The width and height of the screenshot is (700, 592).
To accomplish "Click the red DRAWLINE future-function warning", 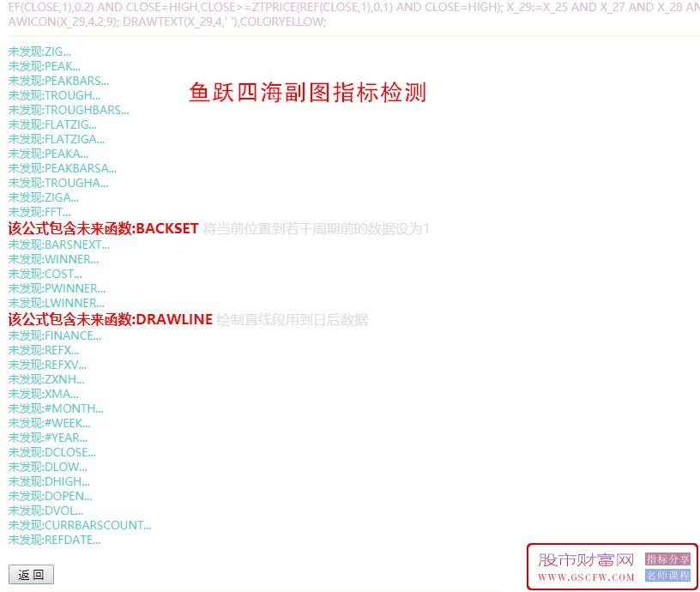I will [111, 320].
